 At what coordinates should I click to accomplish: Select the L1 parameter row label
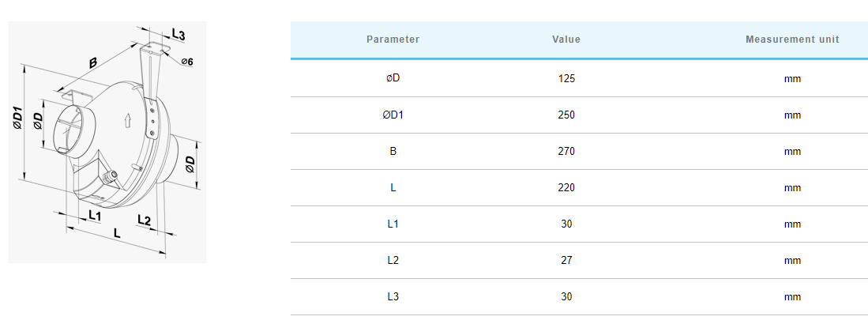(x=393, y=224)
